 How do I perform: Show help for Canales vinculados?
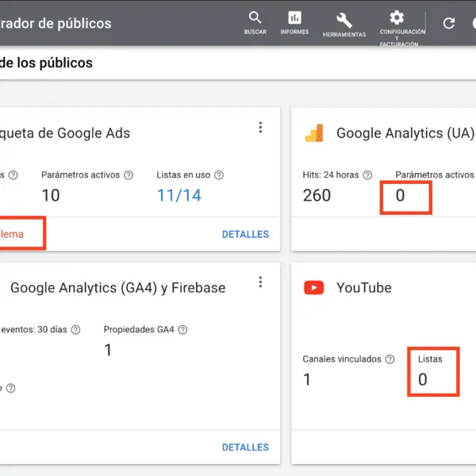click(390, 359)
